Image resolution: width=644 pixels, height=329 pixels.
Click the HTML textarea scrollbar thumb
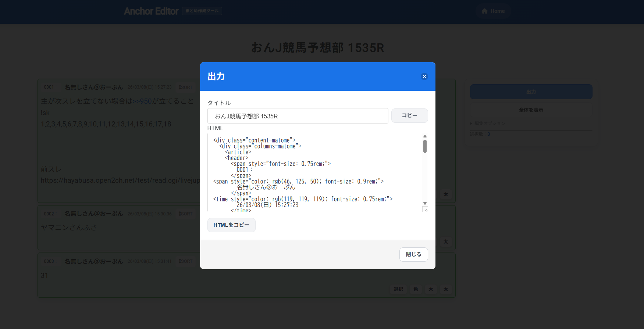click(x=425, y=146)
